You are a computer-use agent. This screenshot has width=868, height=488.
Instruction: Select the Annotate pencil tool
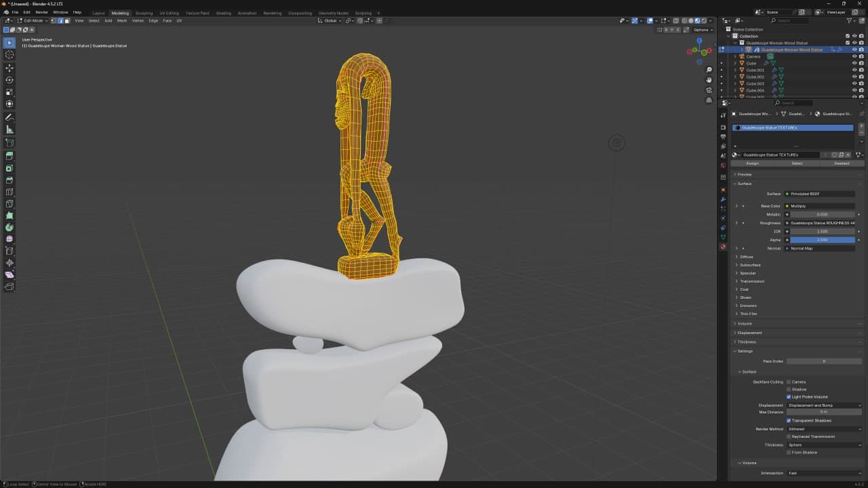pos(9,117)
